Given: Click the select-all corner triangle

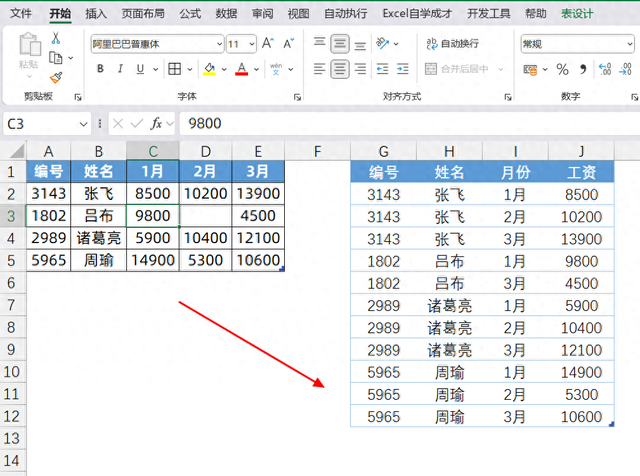Looking at the screenshot, I should point(16,151).
